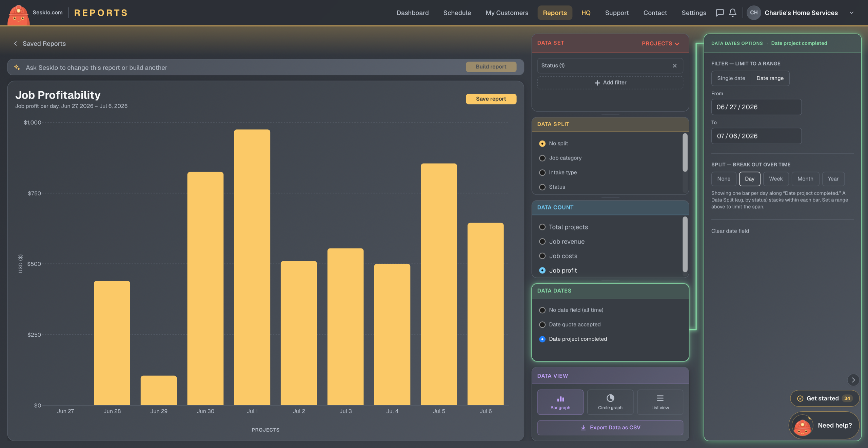Click Add filter

coord(610,83)
